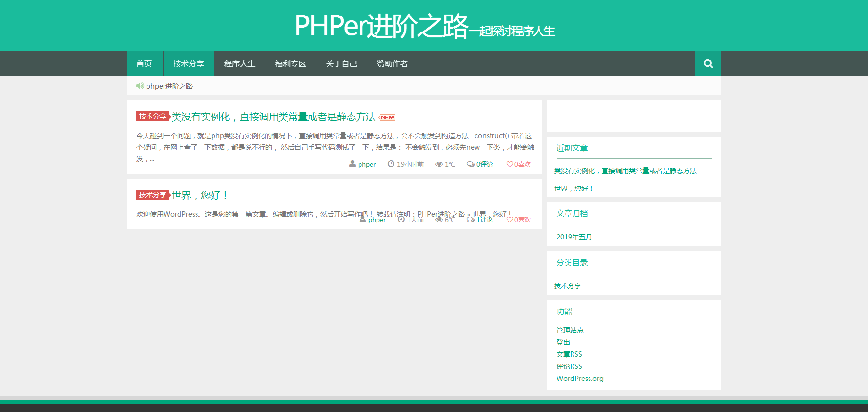Visit the WordPress.org link
The width and height of the screenshot is (868, 412).
(580, 379)
